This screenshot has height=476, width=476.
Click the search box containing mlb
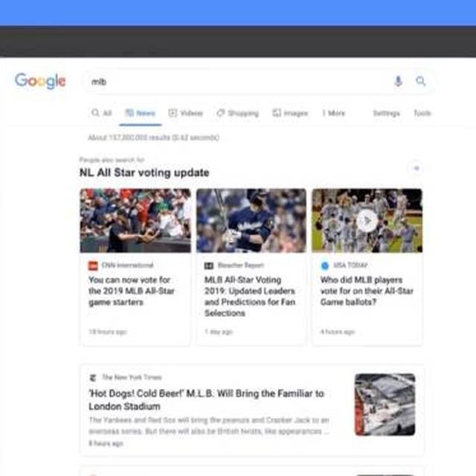click(x=237, y=81)
